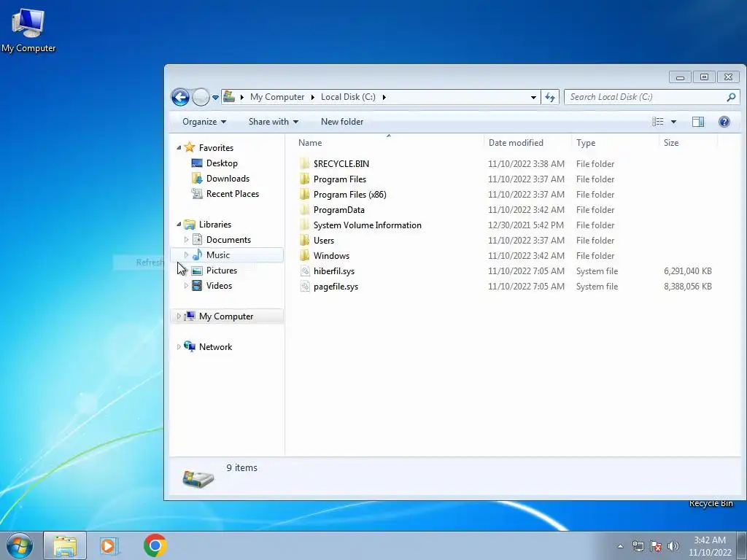This screenshot has width=747, height=560.
Task: Click the drive icon in address bar
Action: point(229,97)
